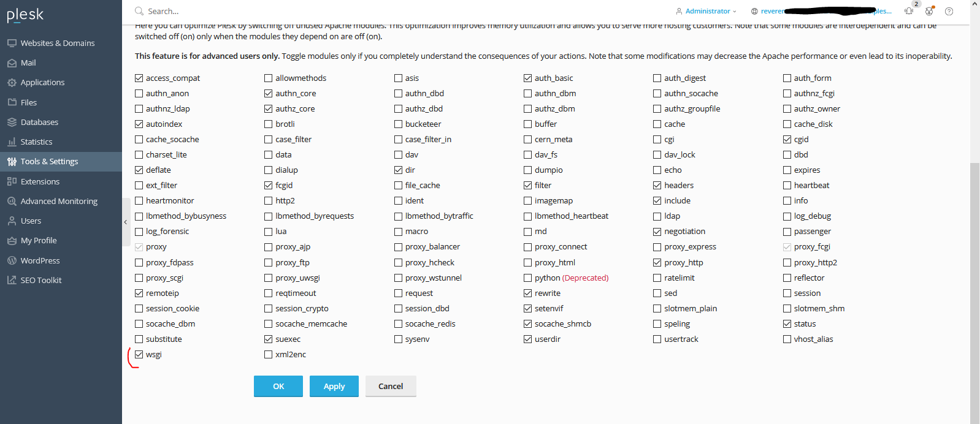Expand the Administrator account dropdown
Screen dimensions: 980x424
click(x=706, y=11)
